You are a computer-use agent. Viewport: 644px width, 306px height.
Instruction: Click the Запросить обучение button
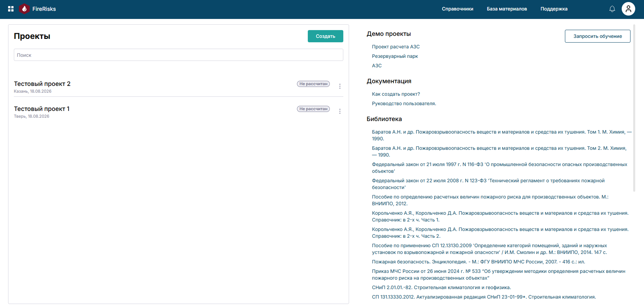[597, 36]
